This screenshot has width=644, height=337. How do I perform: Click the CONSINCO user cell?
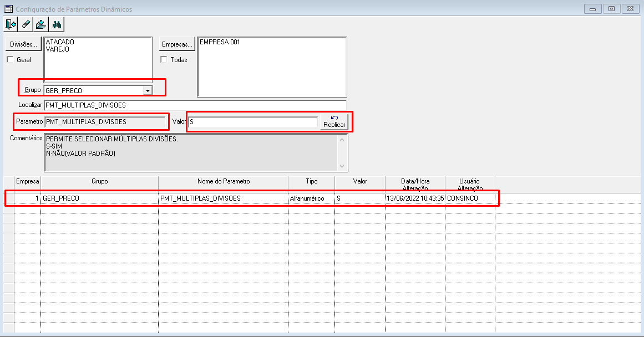[470, 198]
